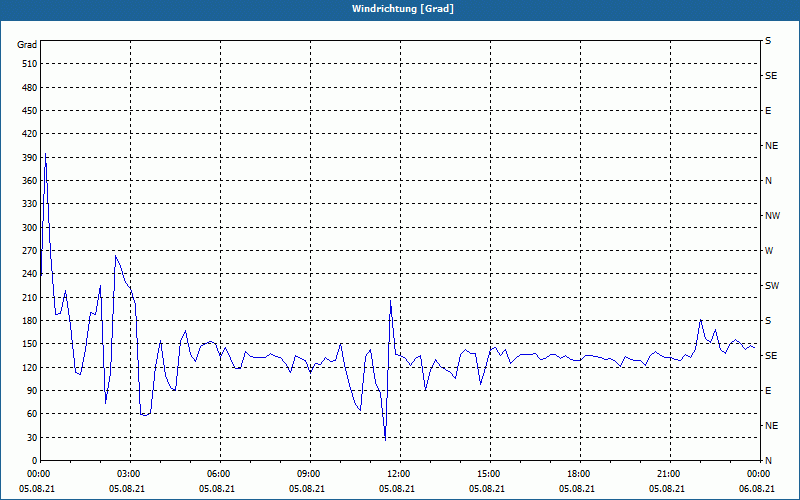The height and width of the screenshot is (500, 800).
Task: Click the 'N' compass label level with 360
Action: click(x=768, y=181)
